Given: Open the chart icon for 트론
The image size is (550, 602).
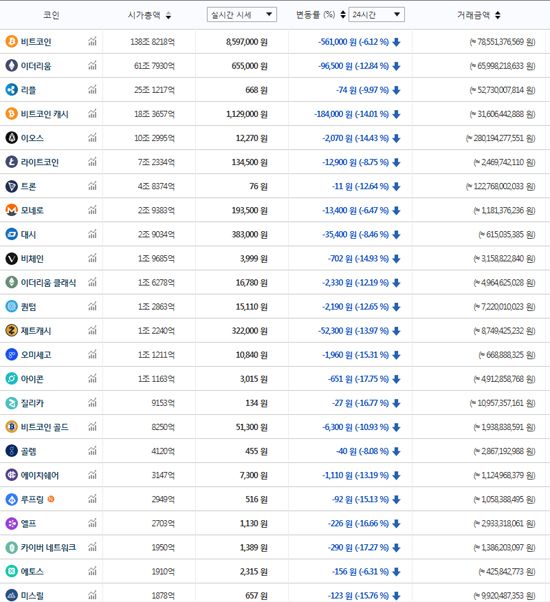Looking at the screenshot, I should click(92, 186).
